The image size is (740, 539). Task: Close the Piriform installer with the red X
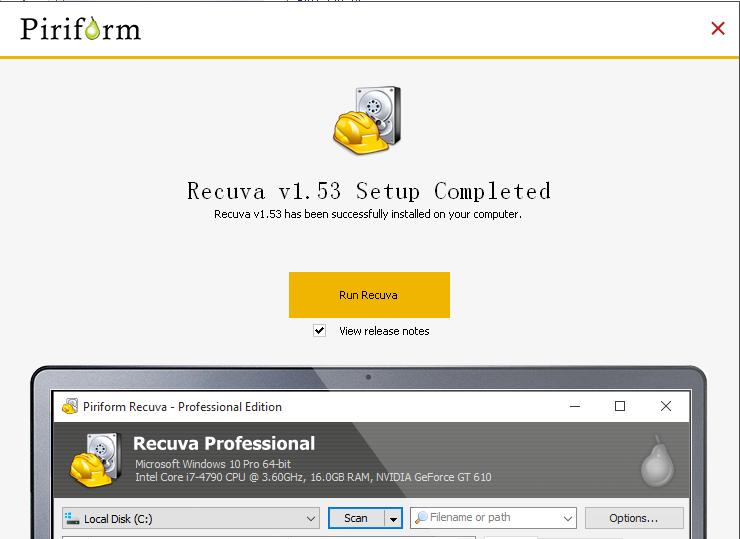point(718,28)
